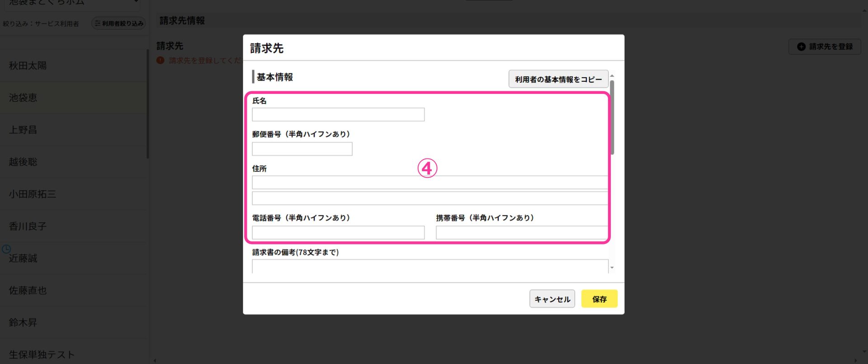Click the 請求書の備考 remarks text area

click(x=430, y=266)
